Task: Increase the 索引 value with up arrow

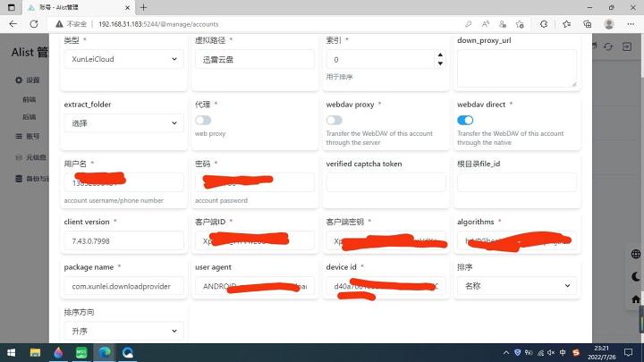Action: (440, 55)
